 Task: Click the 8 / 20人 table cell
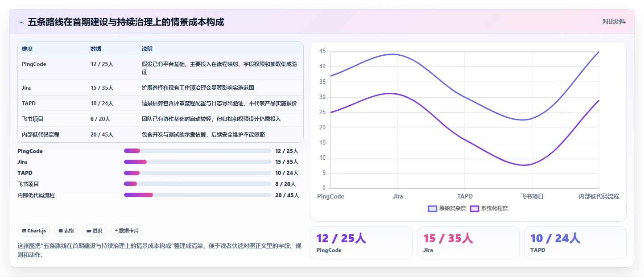(100, 119)
